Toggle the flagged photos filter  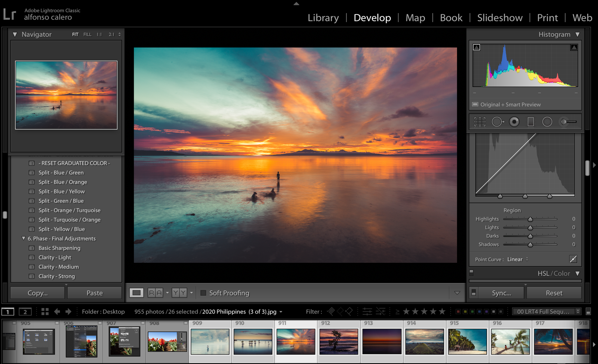pyautogui.click(x=331, y=311)
